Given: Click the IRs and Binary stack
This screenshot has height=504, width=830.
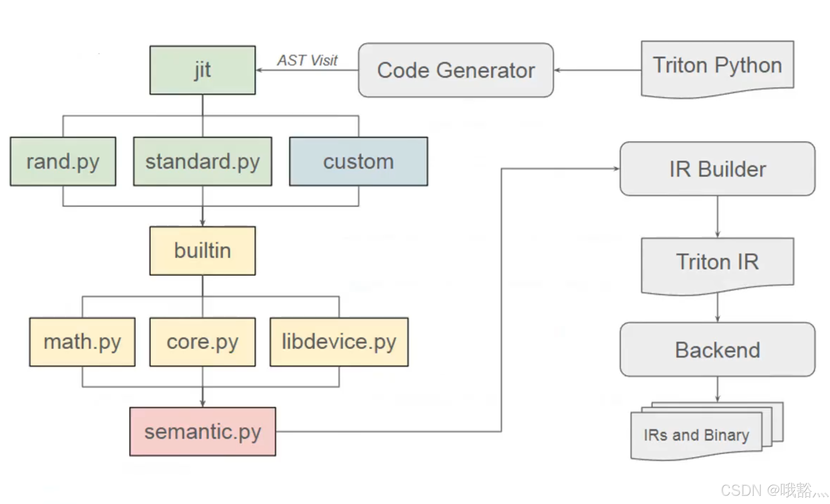Looking at the screenshot, I should point(696,435).
